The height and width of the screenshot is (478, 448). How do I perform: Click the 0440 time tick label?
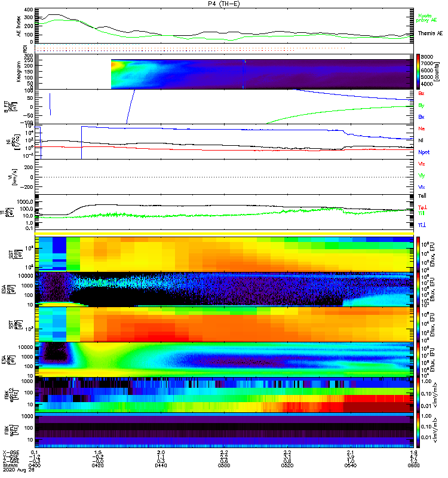(161, 465)
